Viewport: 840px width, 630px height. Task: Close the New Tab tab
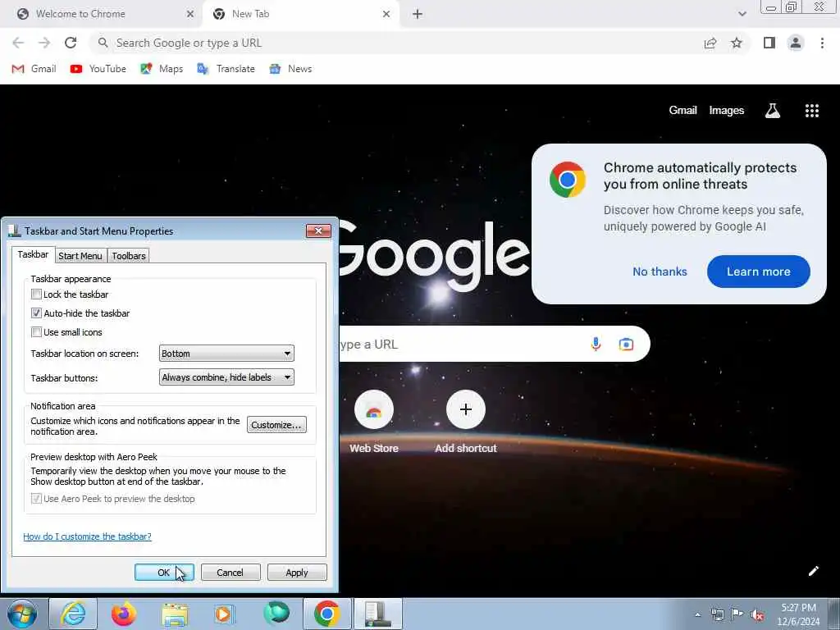(386, 14)
